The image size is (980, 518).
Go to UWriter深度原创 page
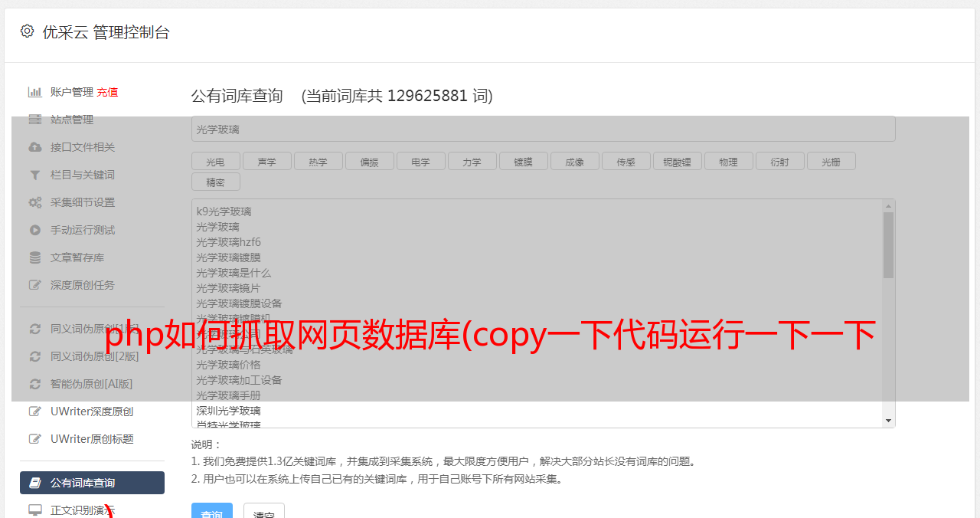(92, 411)
